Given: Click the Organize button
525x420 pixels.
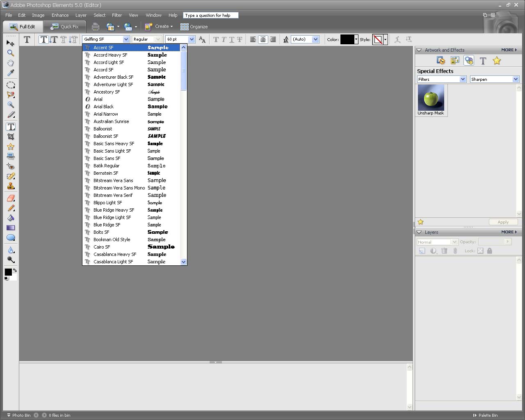Looking at the screenshot, I should [x=194, y=27].
